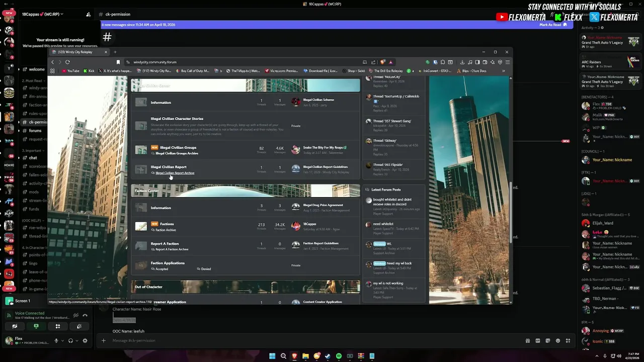
Task: Collapse the Must Read channel category
Action: click(33, 80)
